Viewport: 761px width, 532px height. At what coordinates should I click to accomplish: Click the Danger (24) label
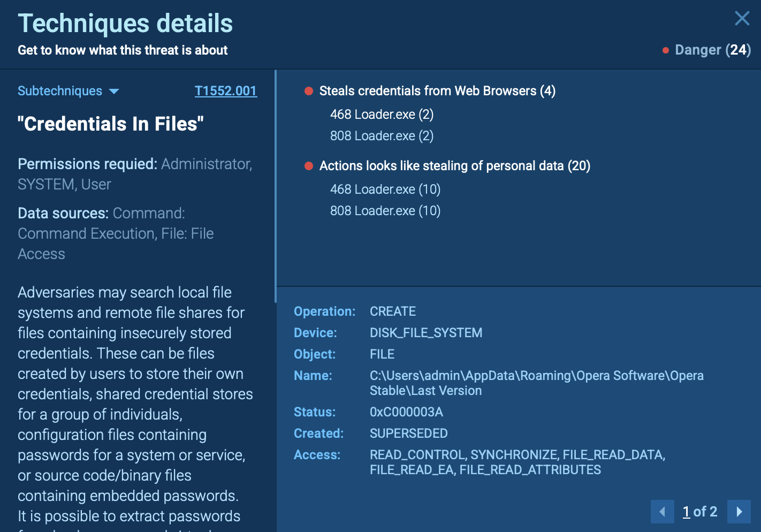coord(712,50)
